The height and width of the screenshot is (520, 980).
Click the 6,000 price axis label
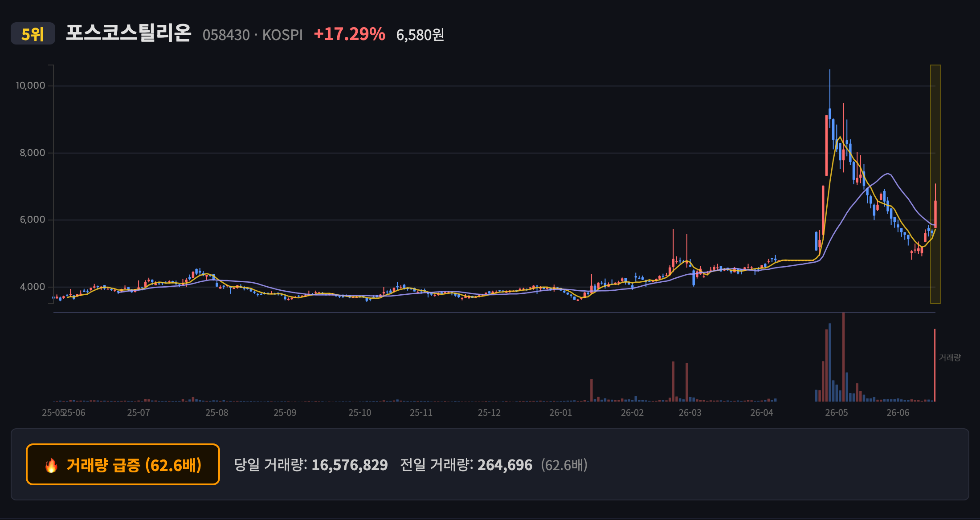[33, 219]
